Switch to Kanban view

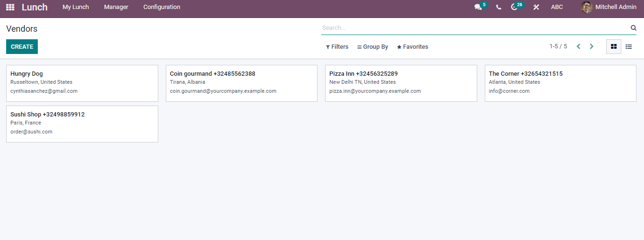[x=614, y=46]
